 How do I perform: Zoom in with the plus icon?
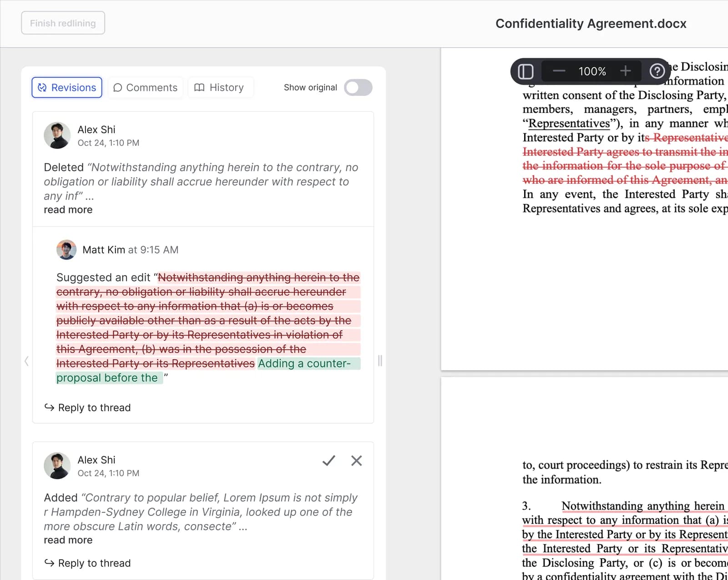(626, 71)
